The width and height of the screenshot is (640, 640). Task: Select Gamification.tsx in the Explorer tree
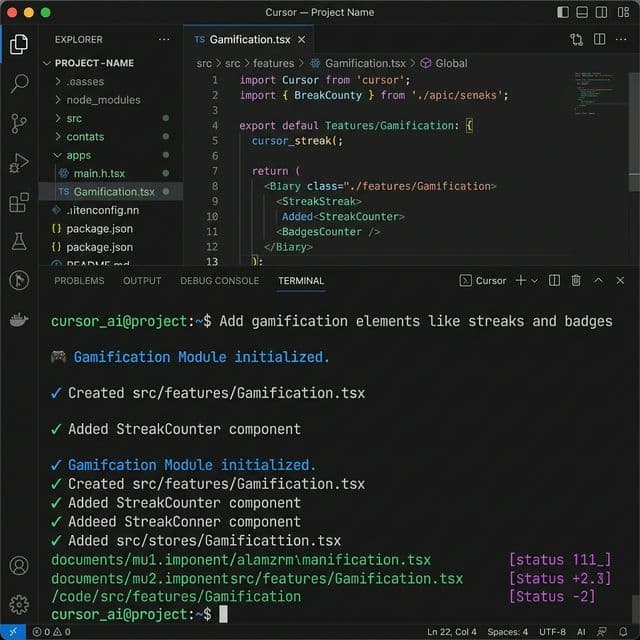pos(111,192)
